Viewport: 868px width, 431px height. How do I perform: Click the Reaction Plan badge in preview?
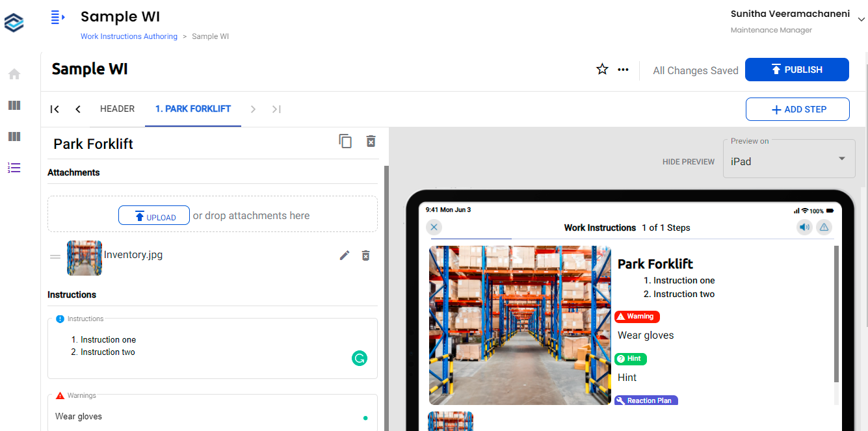tap(646, 400)
